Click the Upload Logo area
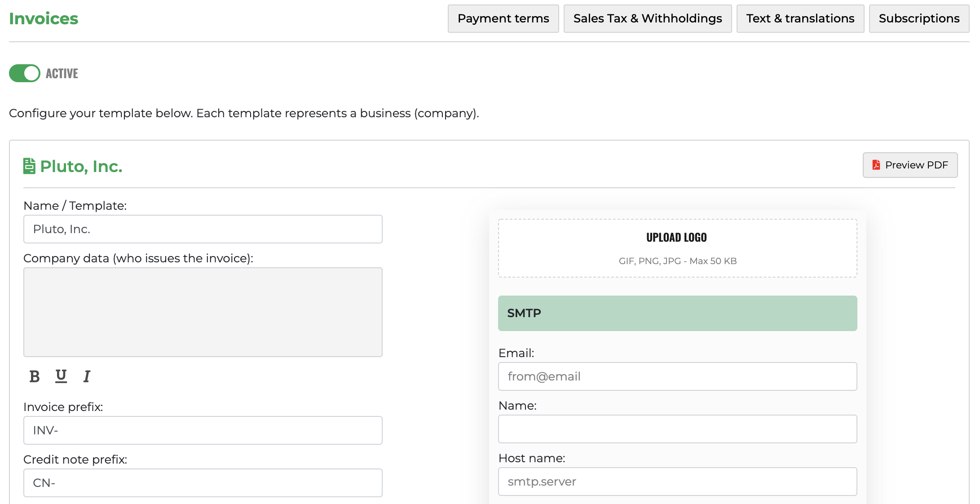 [x=677, y=248]
